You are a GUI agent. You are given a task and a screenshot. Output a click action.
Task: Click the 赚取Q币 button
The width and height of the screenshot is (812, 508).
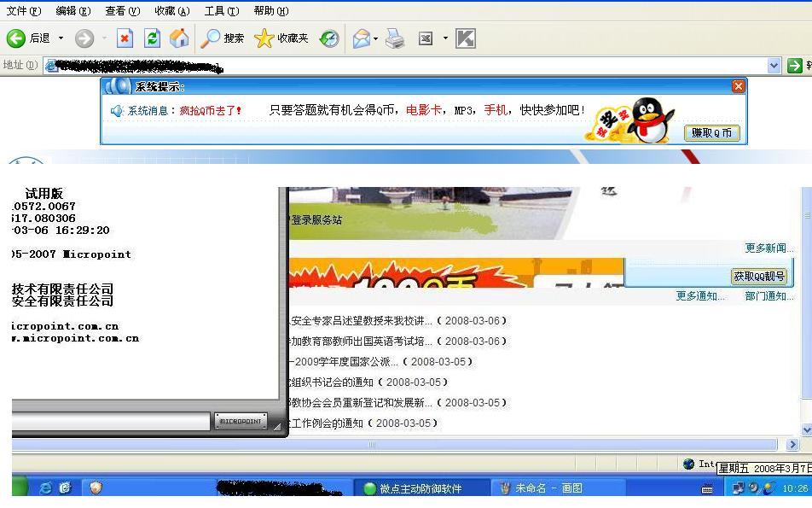(x=711, y=133)
